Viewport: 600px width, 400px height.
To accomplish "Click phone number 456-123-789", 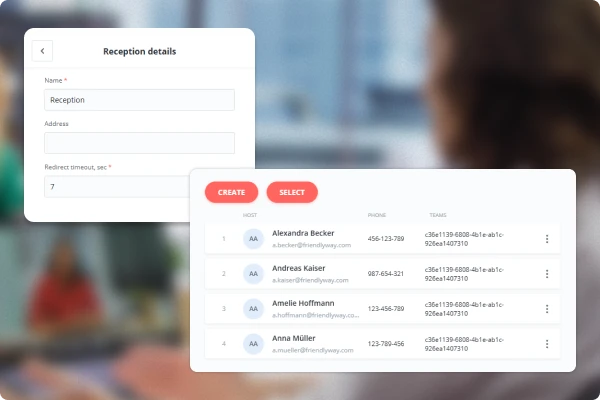I will (386, 239).
